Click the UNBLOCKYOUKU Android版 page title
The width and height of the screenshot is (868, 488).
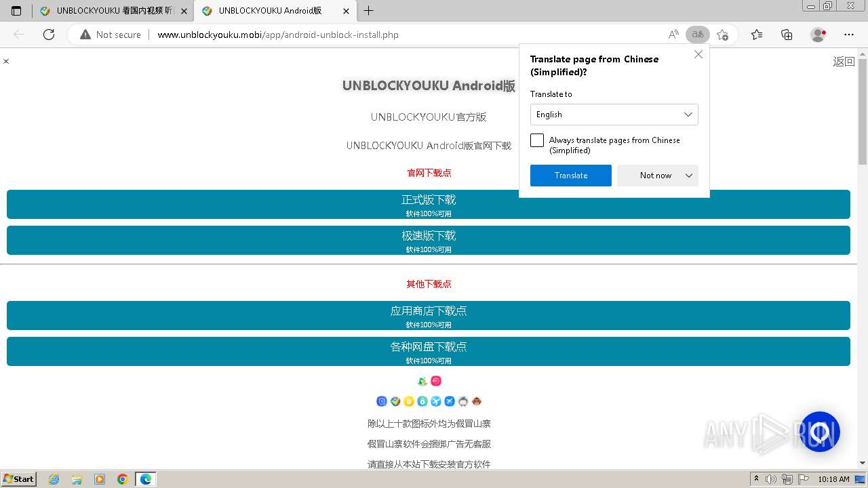point(429,85)
